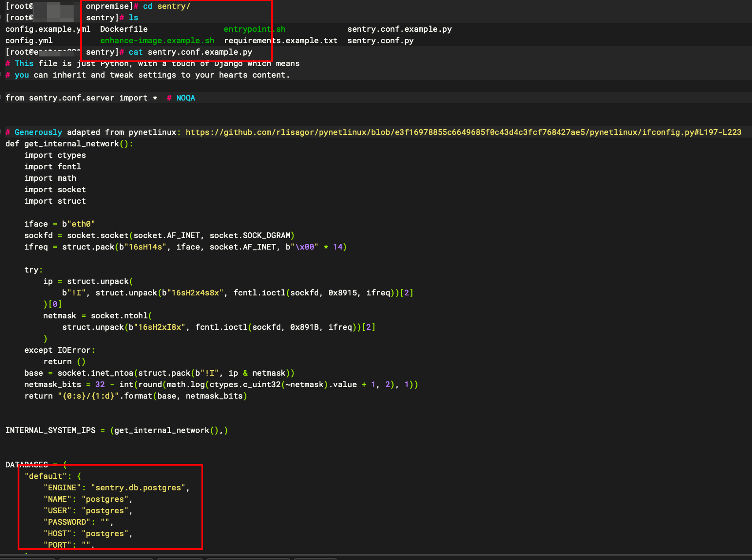
Task: Click the config.yml file name
Action: (x=29, y=41)
